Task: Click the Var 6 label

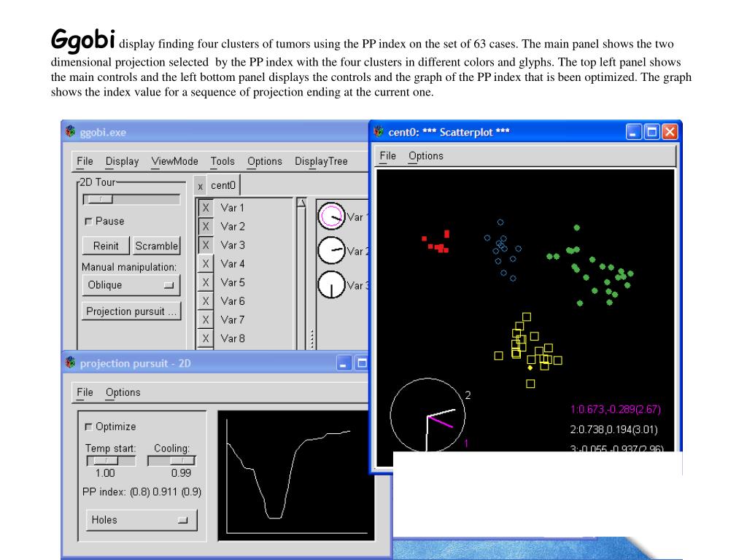Action: [x=233, y=301]
